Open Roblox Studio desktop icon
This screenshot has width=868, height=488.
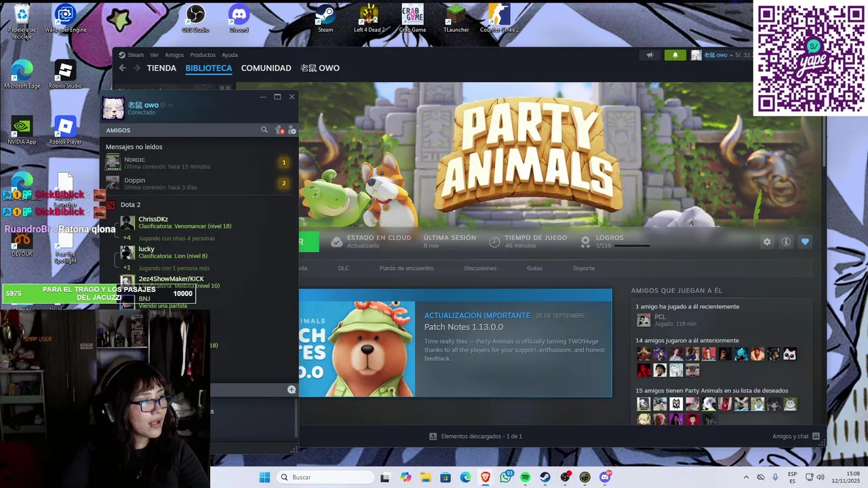(65, 75)
